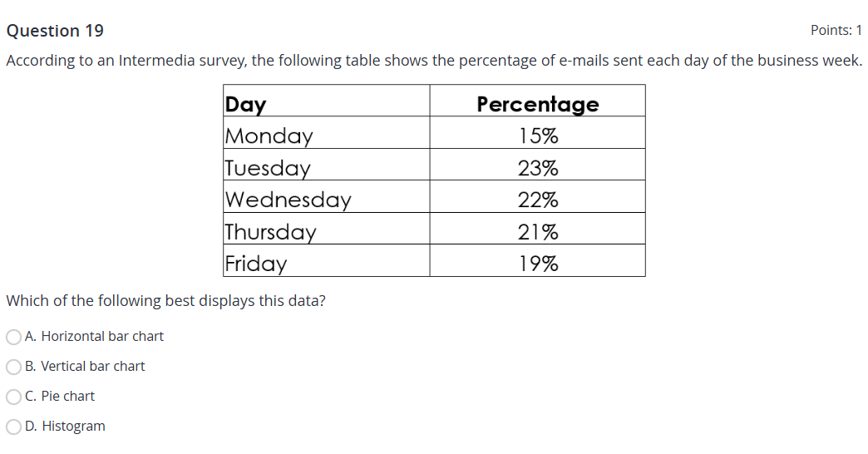Image resolution: width=868 pixels, height=454 pixels.
Task: Select the Friday table cell
Action: 327,264
